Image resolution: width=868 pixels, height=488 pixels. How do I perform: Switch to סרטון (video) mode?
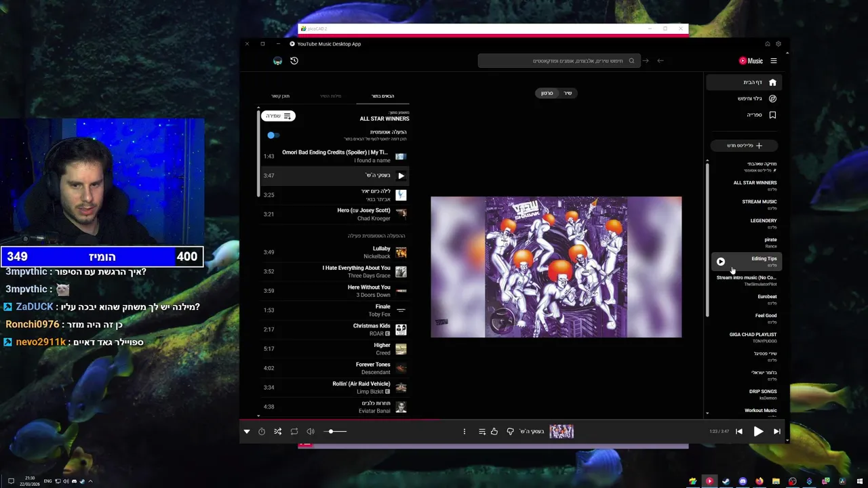click(x=547, y=93)
